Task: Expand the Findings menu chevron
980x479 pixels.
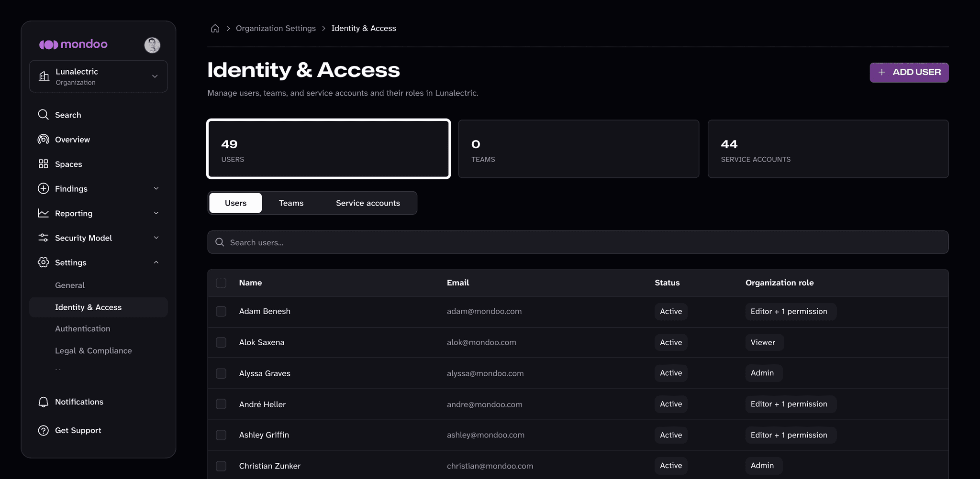Action: (156, 188)
